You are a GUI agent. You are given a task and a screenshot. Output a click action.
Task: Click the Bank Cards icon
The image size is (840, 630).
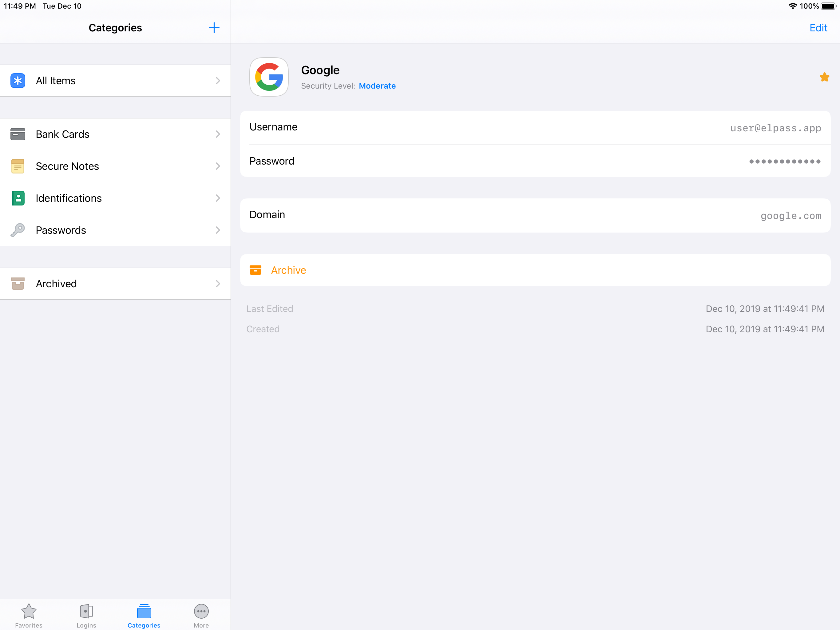pyautogui.click(x=18, y=134)
